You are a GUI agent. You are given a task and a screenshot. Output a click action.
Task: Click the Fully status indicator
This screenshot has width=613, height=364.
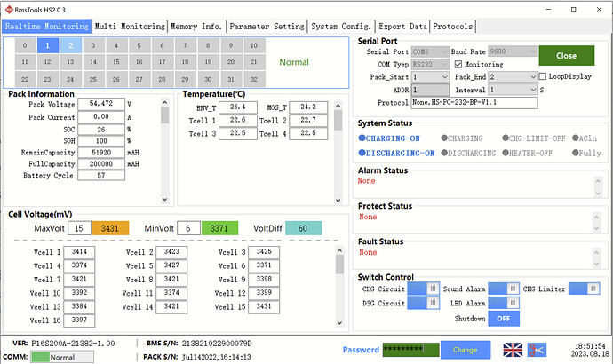click(x=586, y=153)
